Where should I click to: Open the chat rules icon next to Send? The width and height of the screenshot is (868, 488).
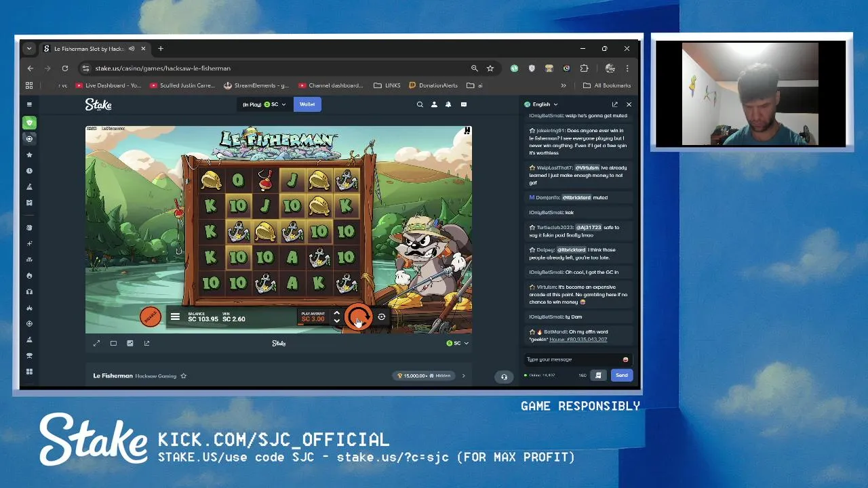598,375
